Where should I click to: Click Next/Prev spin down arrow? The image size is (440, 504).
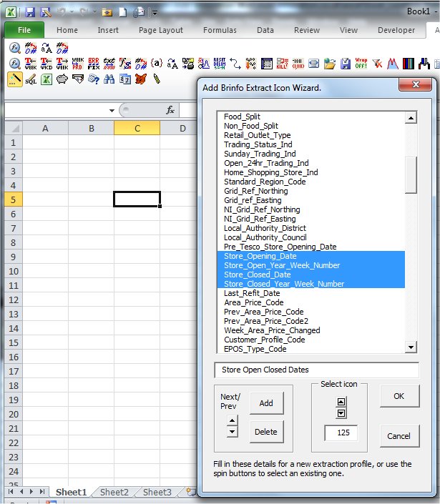pyautogui.click(x=233, y=432)
